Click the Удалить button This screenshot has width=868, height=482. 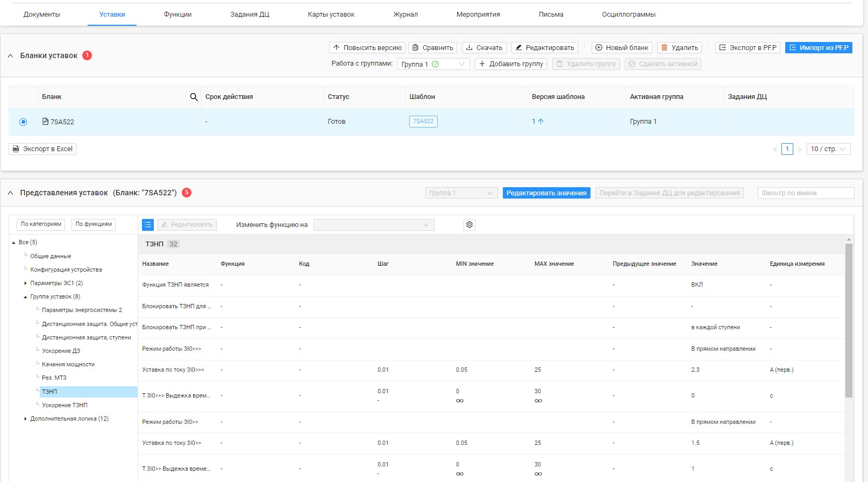click(x=679, y=48)
